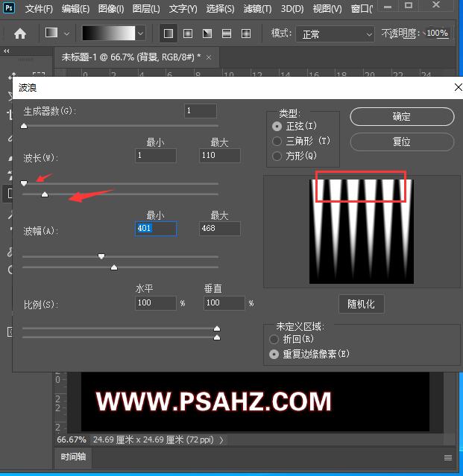
Task: Open the gradient tool preset dropdown arrow
Action: pos(67,34)
